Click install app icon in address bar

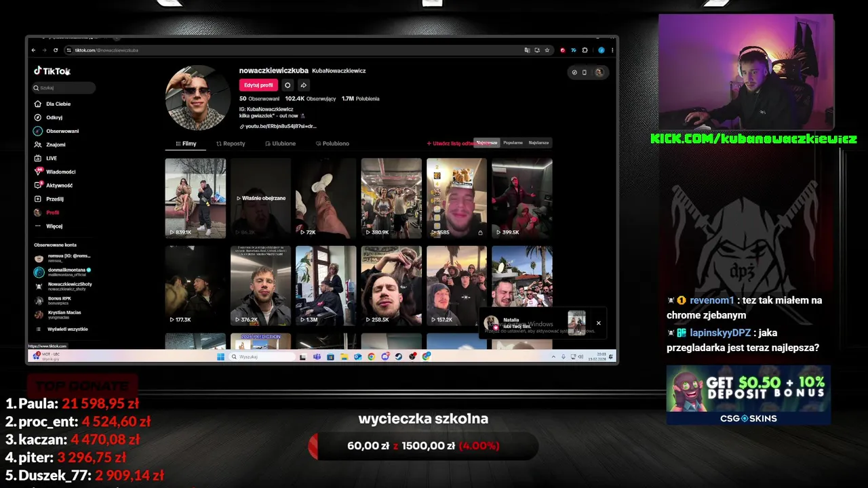pyautogui.click(x=537, y=50)
